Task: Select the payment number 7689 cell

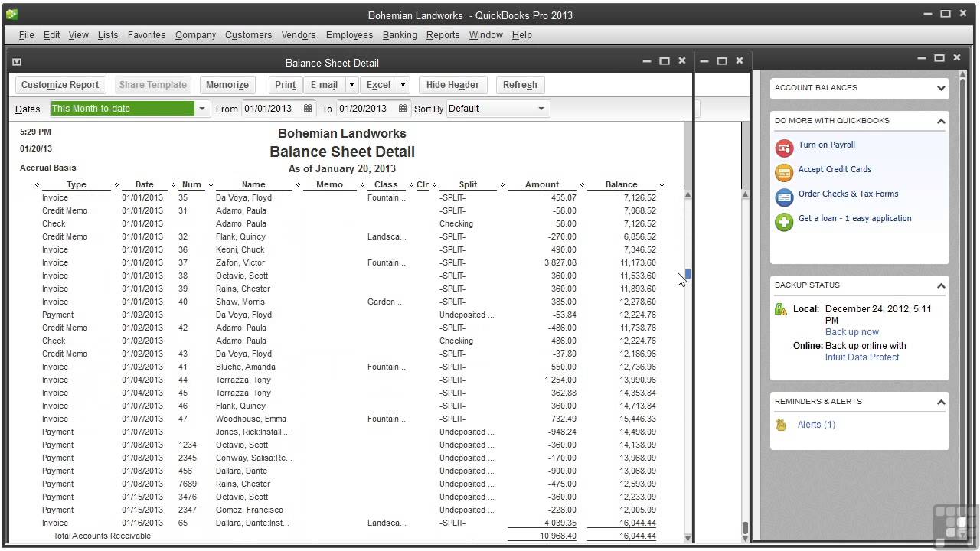Action: coord(188,484)
